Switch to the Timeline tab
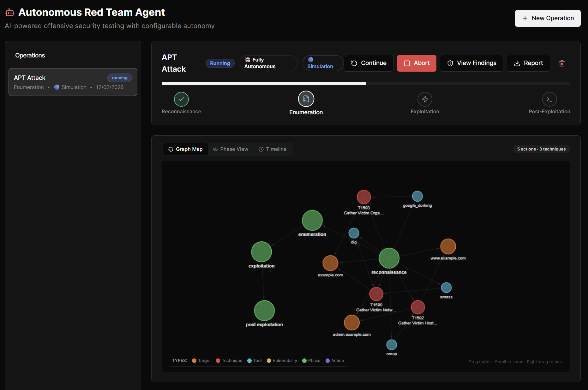This screenshot has height=390, width=588. click(273, 149)
